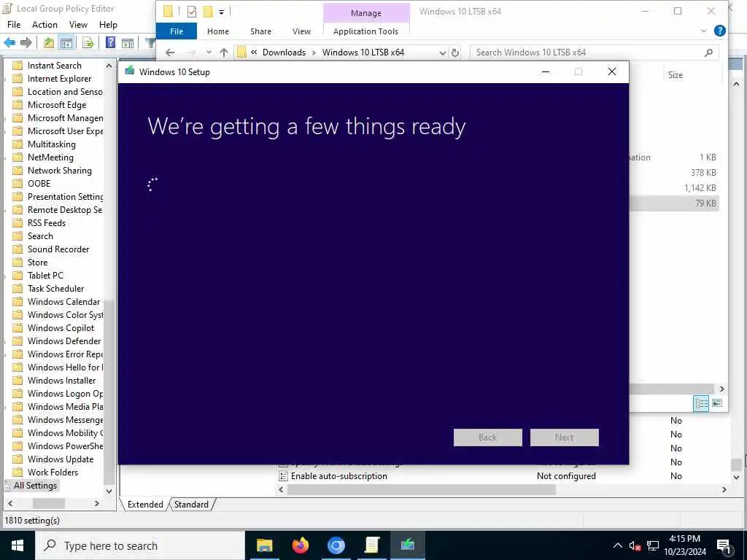Open the File menu in Policy Editor

click(x=14, y=25)
